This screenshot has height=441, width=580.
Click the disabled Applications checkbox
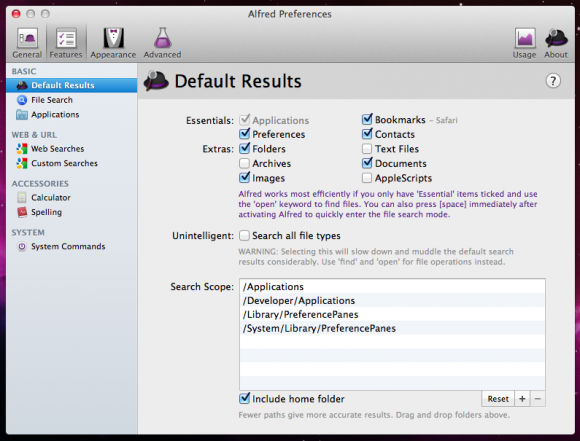pos(245,120)
